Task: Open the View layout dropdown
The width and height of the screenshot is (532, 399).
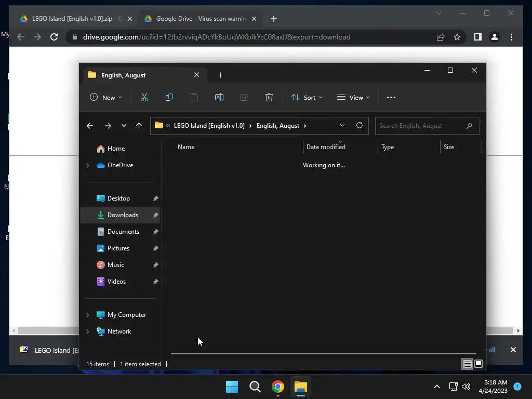Action: 353,97
